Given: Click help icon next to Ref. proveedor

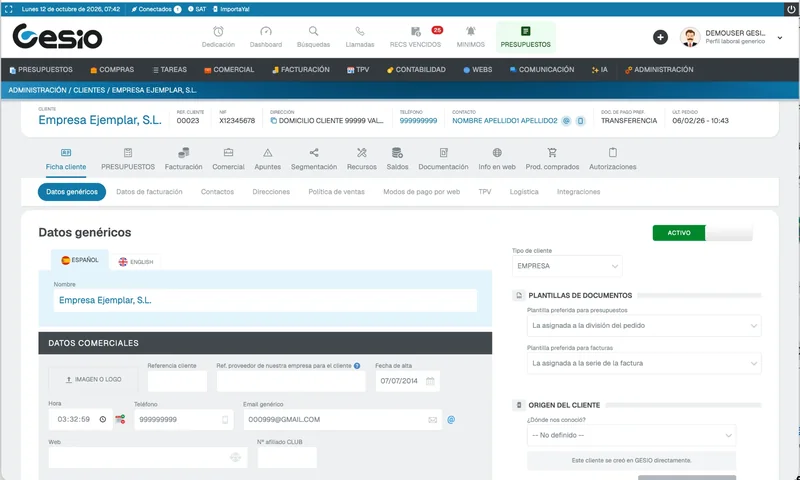Looking at the screenshot, I should coord(357,366).
